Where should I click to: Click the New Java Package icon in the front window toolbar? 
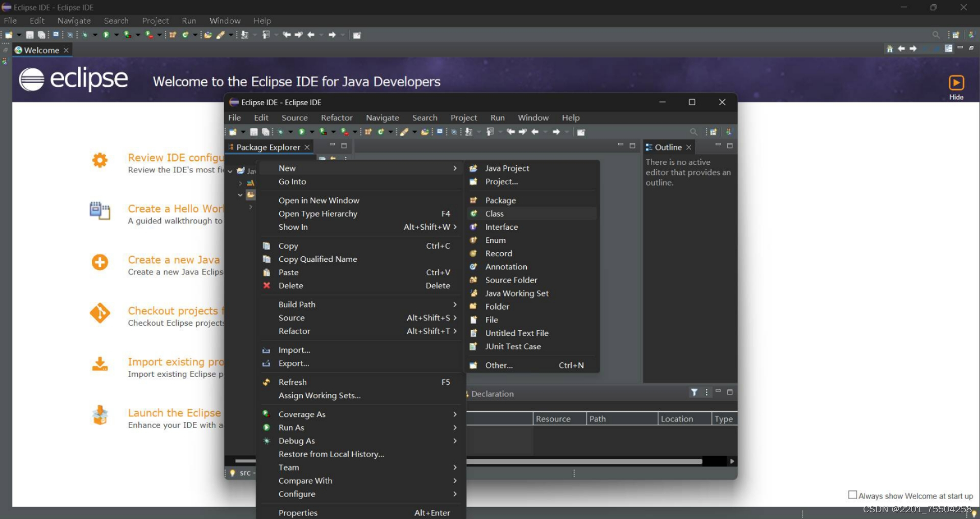(368, 132)
